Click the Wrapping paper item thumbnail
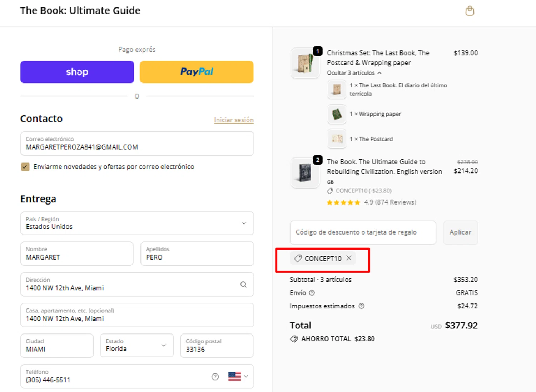 click(337, 114)
